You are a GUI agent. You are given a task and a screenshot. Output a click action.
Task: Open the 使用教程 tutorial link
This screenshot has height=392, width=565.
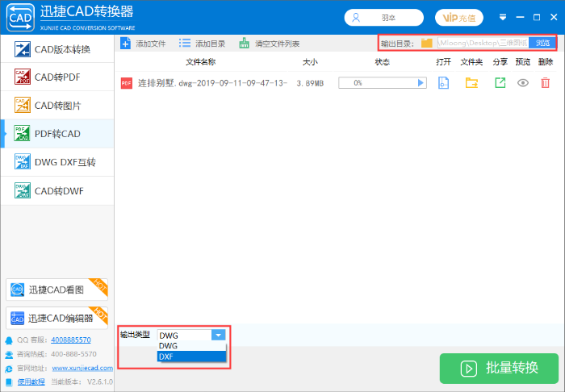pos(31,382)
